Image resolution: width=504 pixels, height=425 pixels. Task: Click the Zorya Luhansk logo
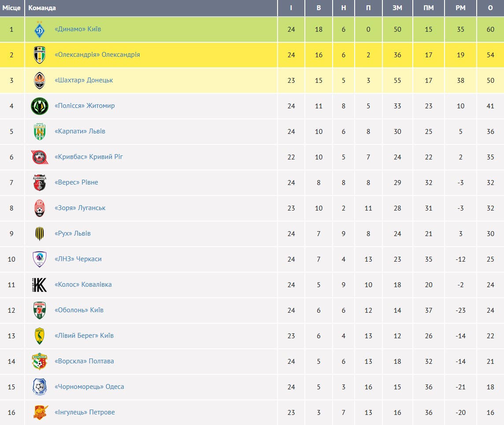pos(40,208)
